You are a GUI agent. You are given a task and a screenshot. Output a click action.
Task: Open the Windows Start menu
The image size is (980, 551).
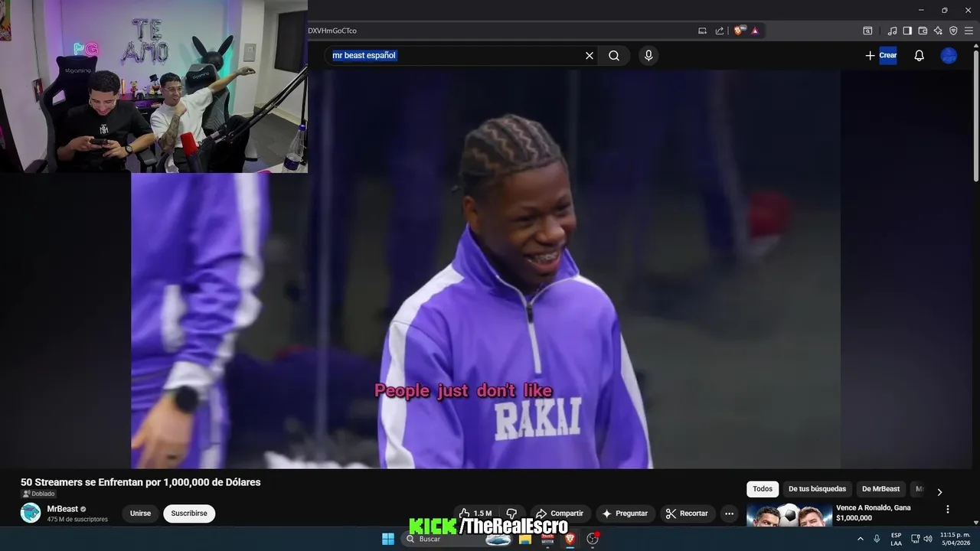388,539
